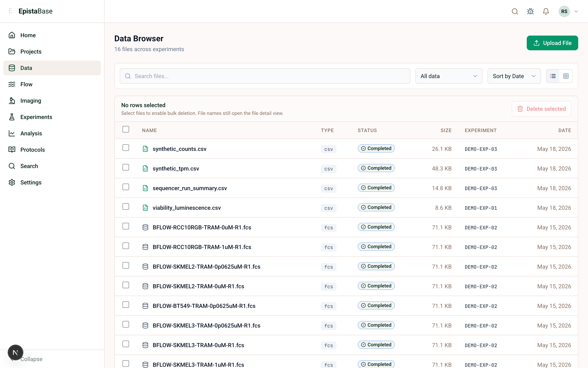Click the round N badge at bottom left
Screen dimensions: 588x368
[x=15, y=352]
